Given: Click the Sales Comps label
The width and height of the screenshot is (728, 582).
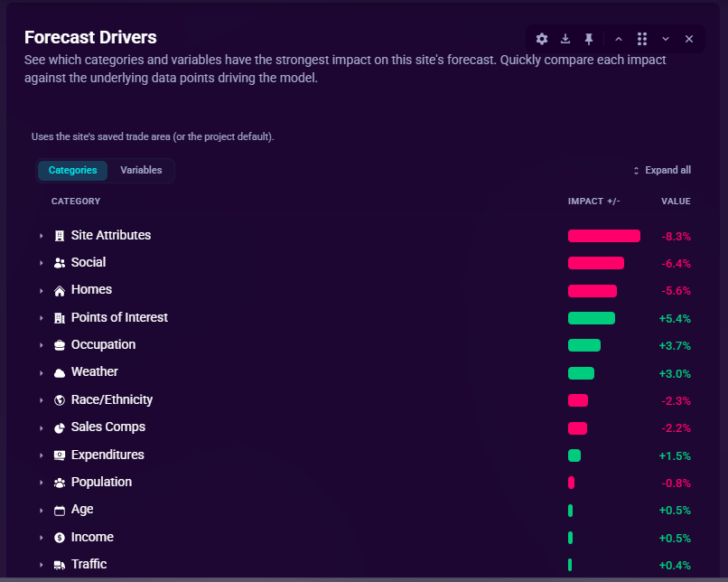Looking at the screenshot, I should (x=108, y=427).
